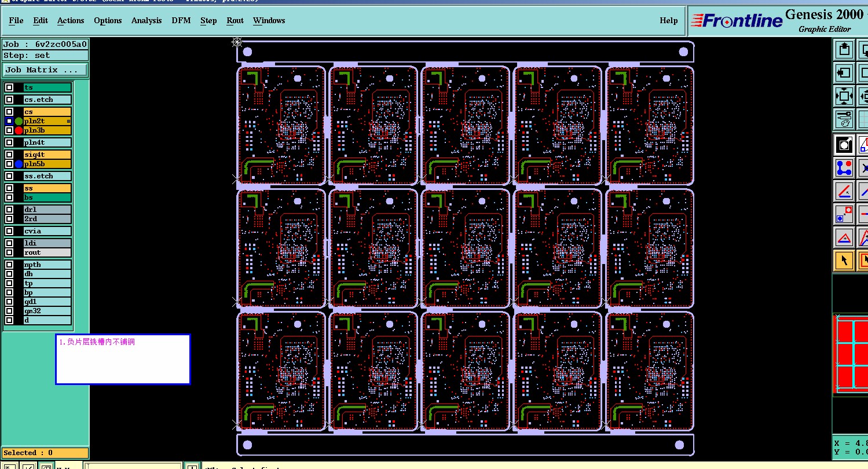Select the white square feature display icon

(844, 144)
